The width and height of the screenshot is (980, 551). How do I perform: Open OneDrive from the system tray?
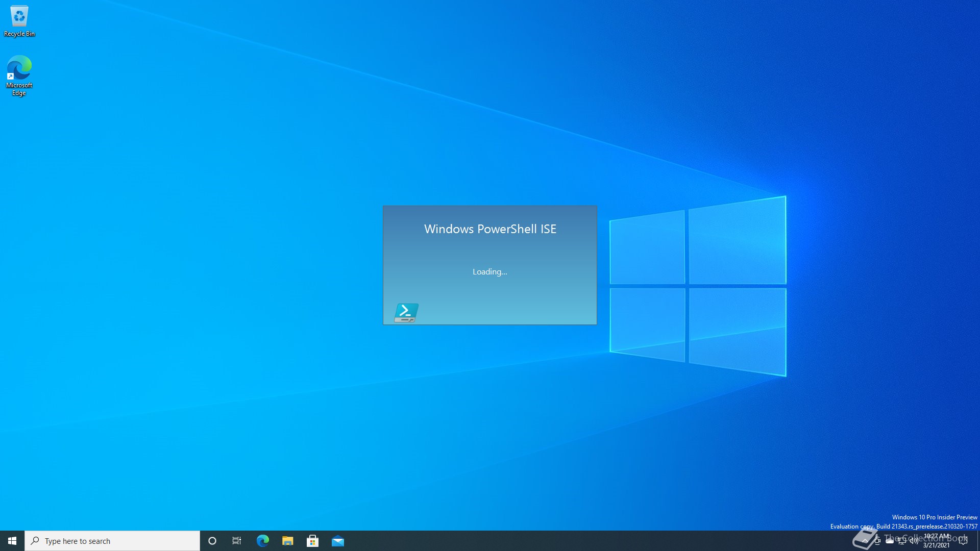[890, 541]
